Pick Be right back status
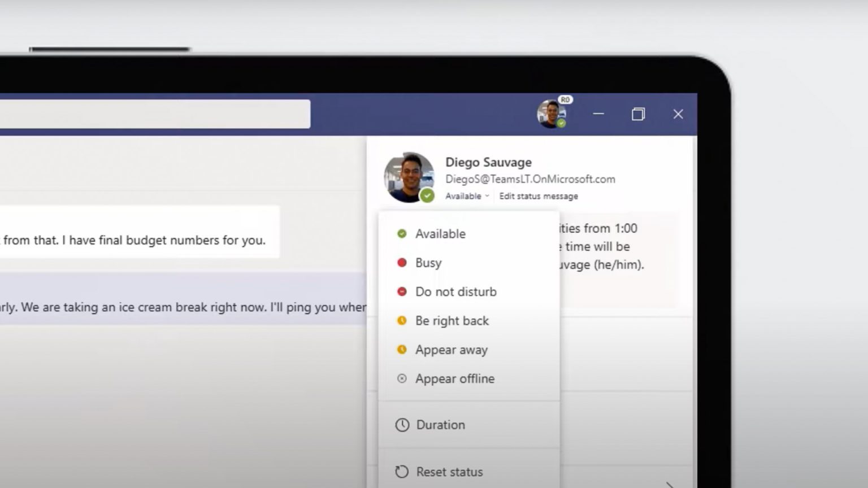868x488 pixels. [x=469, y=321]
